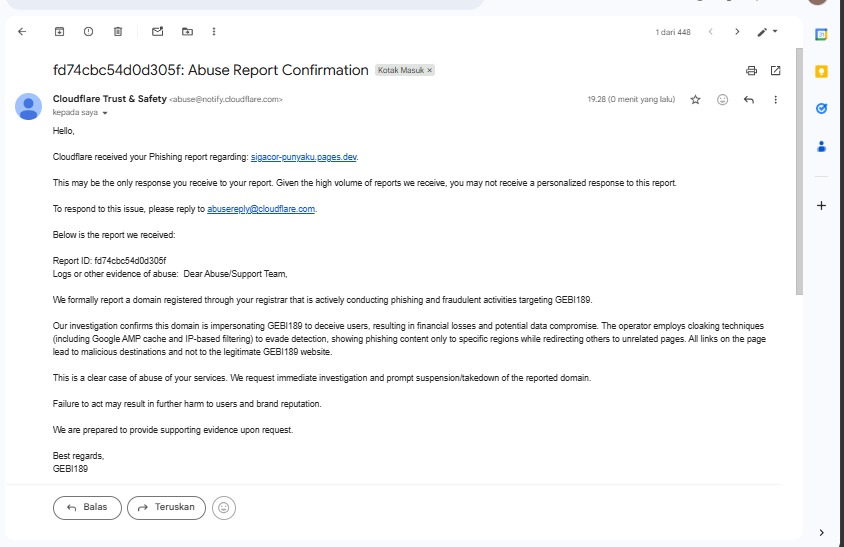Image resolution: width=844 pixels, height=547 pixels.
Task: Go to the older email arrow
Action: point(737,32)
